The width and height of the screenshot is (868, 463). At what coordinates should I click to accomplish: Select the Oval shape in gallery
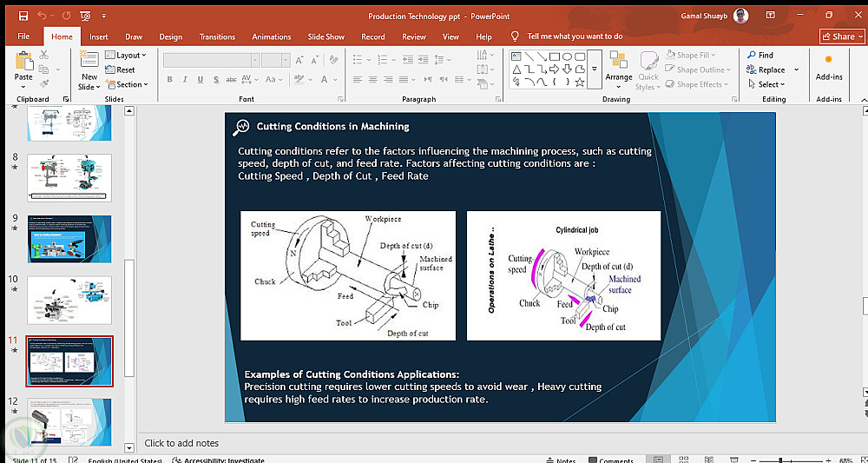568,56
